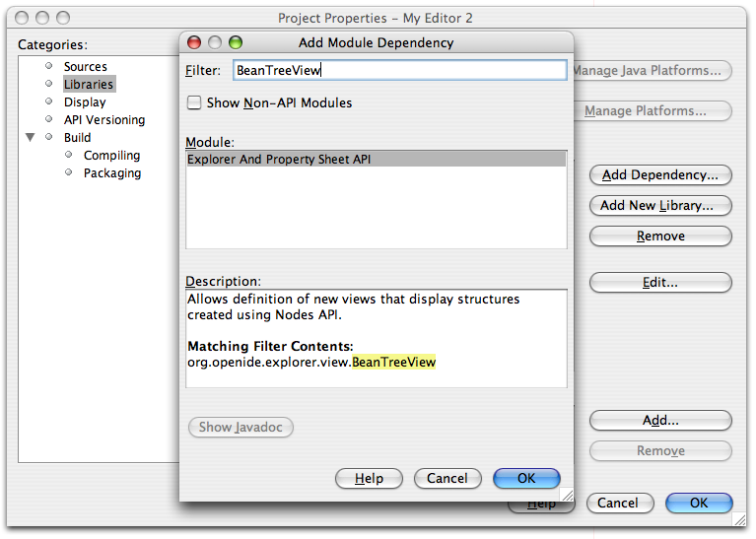Click the Filter text field
756x539 pixels.
pos(399,71)
